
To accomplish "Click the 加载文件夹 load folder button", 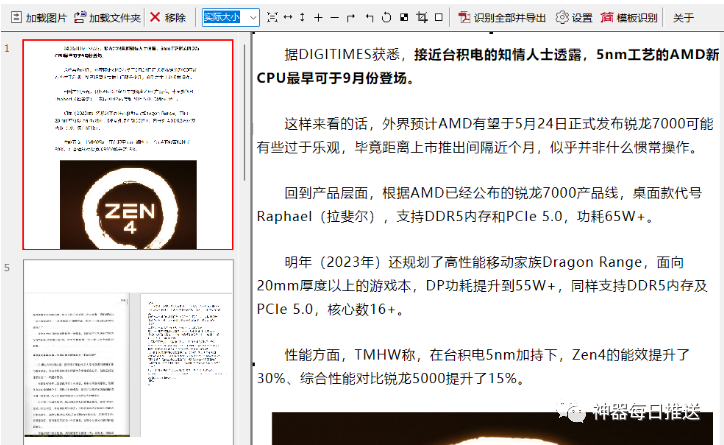I will coord(108,18).
